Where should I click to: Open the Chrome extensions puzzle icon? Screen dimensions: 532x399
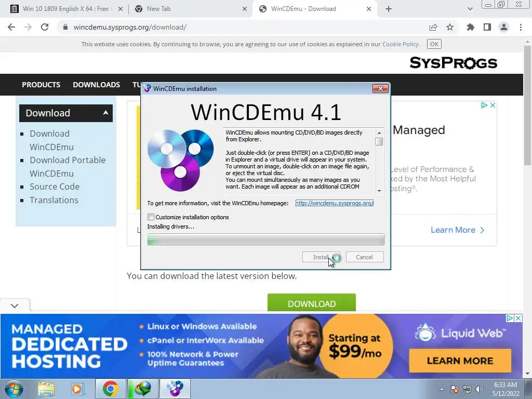[x=470, y=27]
